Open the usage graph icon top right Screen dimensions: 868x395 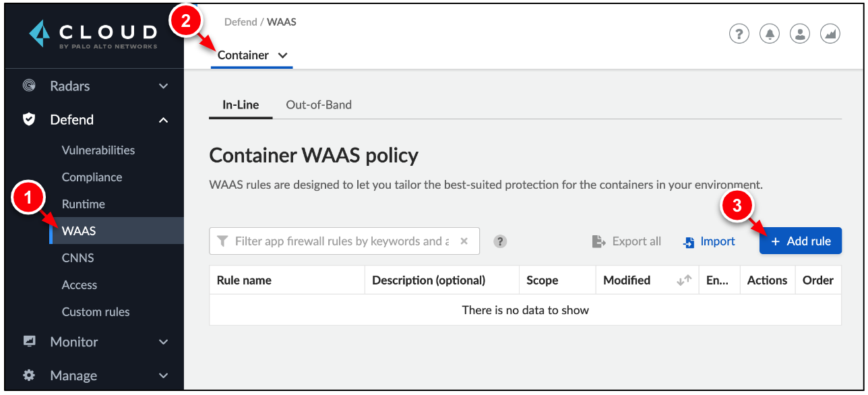point(830,33)
